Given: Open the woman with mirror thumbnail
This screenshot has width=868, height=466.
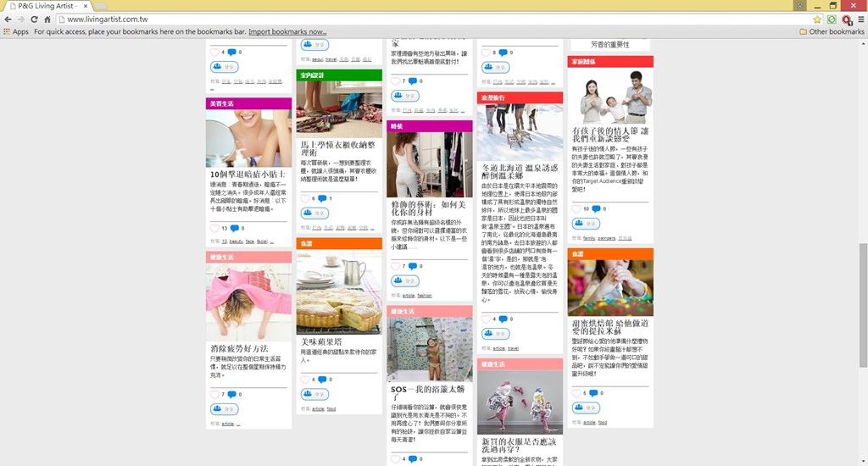Looking at the screenshot, I should click(x=248, y=138).
